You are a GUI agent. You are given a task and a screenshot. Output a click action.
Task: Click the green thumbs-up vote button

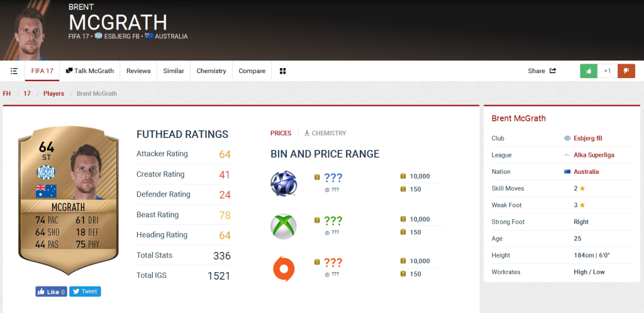point(589,71)
